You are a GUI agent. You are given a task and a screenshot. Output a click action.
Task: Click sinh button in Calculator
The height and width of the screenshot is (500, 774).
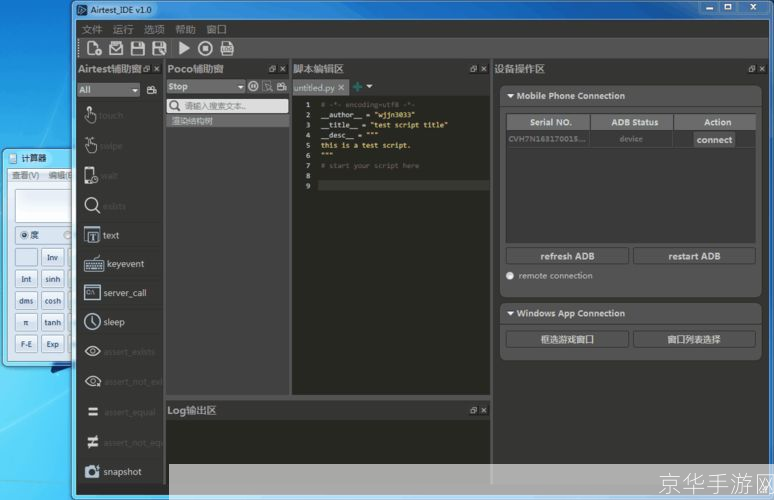point(53,279)
